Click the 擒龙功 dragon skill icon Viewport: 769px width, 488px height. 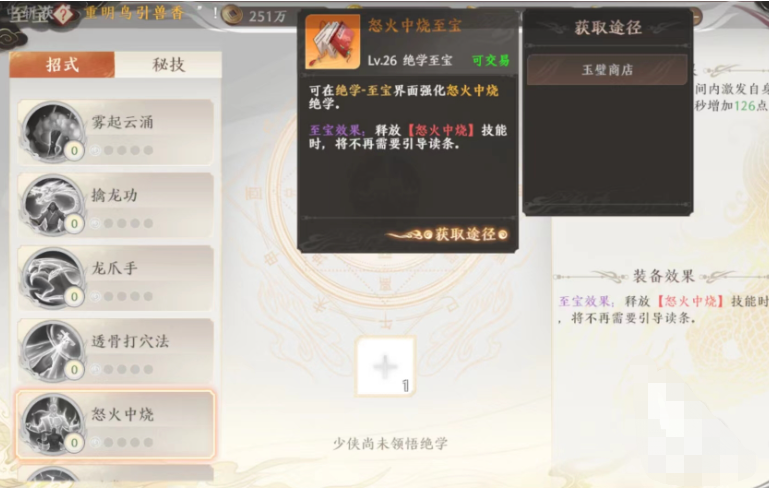point(52,205)
